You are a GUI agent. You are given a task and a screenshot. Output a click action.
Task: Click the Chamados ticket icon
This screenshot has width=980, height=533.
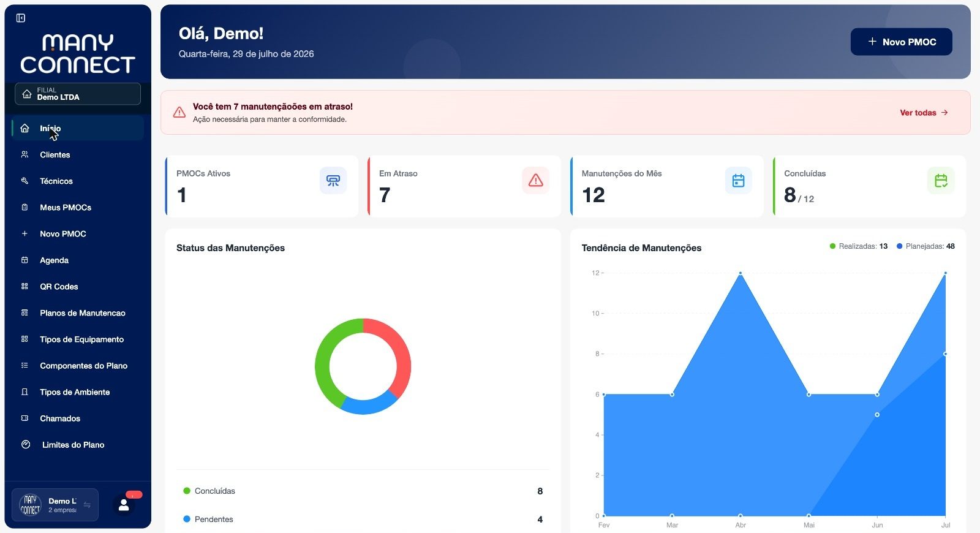[x=24, y=418]
